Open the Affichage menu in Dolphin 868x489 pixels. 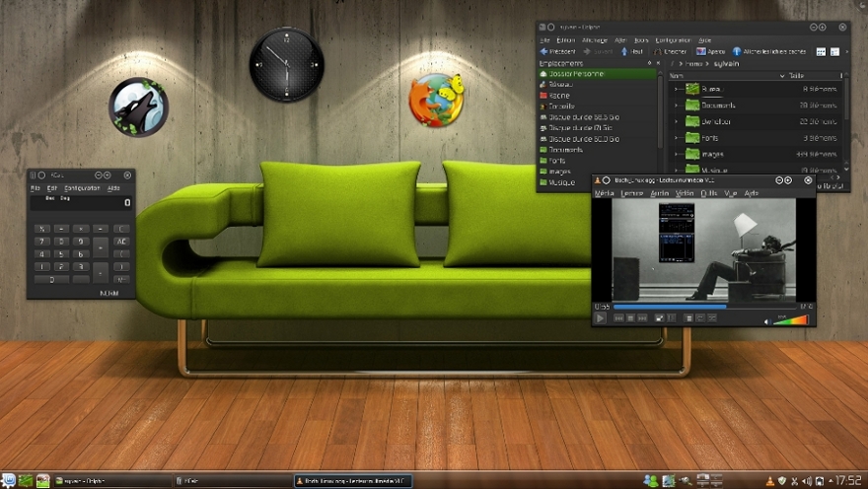point(595,39)
